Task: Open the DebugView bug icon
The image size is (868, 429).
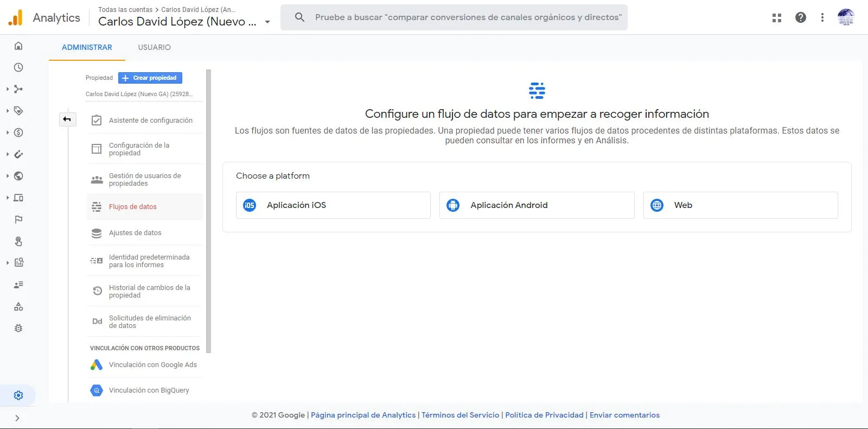Action: coord(18,328)
